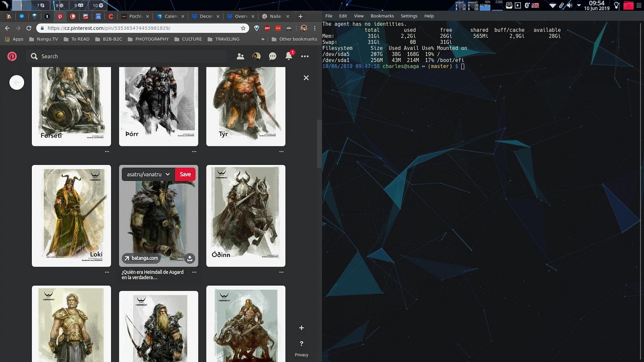Save the Heimdall pin to a board

pyautogui.click(x=185, y=174)
